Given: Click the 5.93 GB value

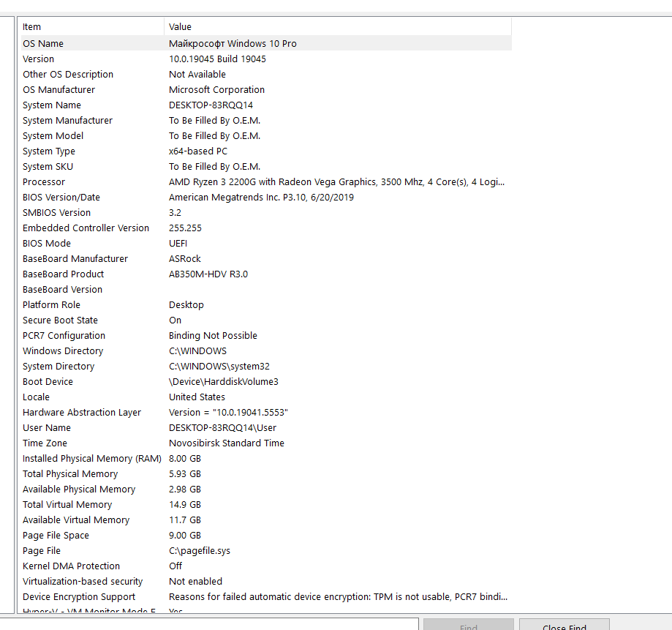Looking at the screenshot, I should [x=185, y=474].
